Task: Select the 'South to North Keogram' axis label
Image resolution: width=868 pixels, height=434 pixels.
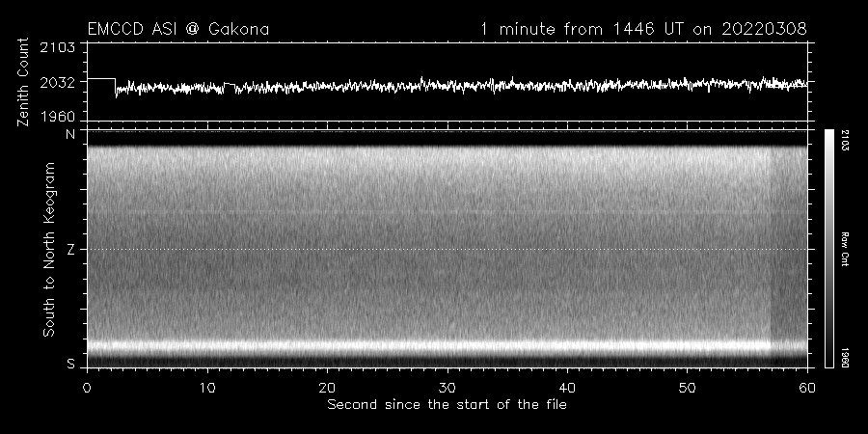Action: 49,249
